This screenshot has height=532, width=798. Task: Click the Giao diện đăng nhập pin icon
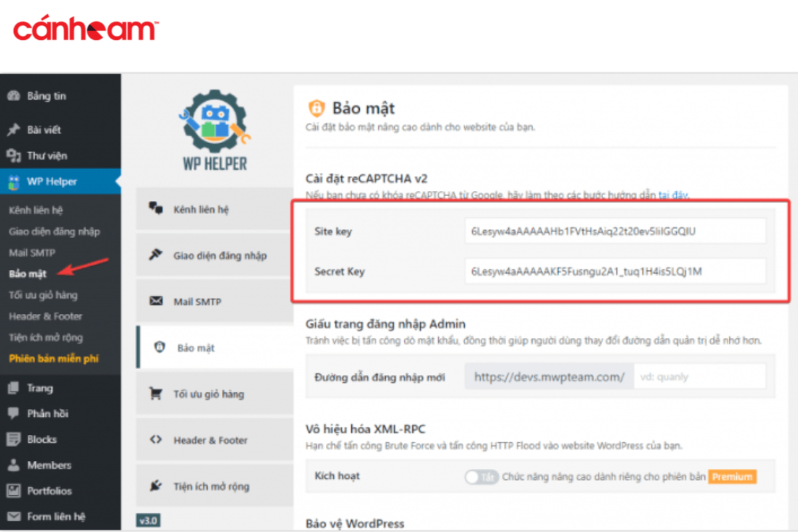(x=156, y=255)
